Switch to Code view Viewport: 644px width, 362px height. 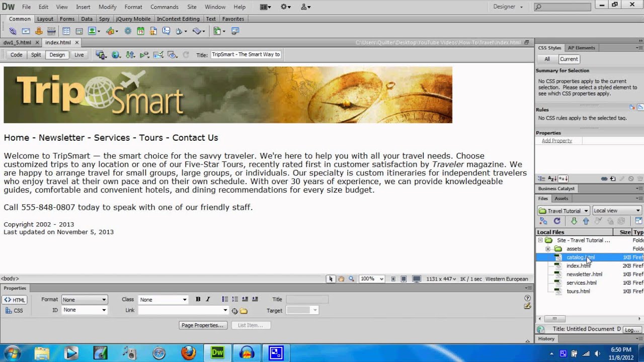coord(17,55)
